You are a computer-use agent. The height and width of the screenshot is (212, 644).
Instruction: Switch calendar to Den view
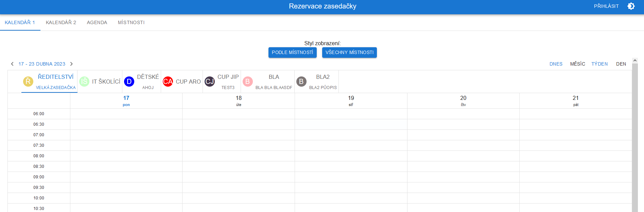[621, 64]
